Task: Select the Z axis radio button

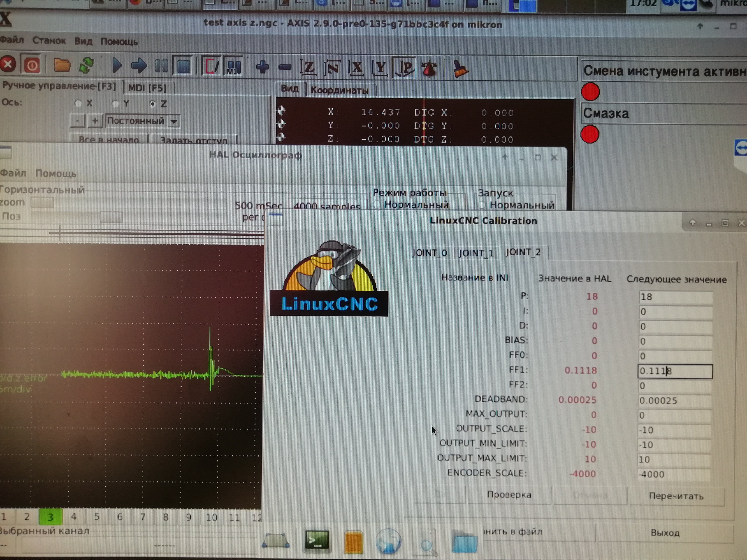Action: (153, 104)
